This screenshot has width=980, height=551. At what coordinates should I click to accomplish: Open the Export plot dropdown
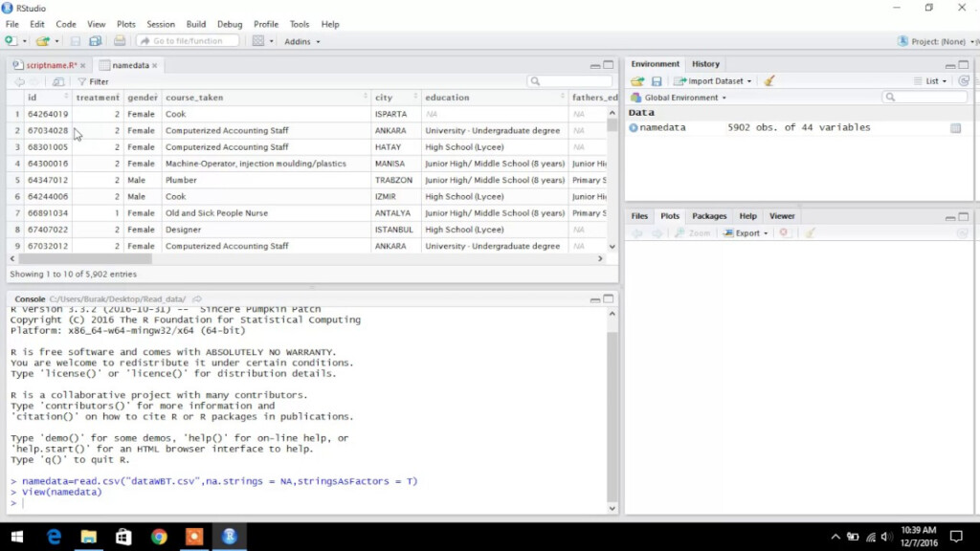coord(746,233)
